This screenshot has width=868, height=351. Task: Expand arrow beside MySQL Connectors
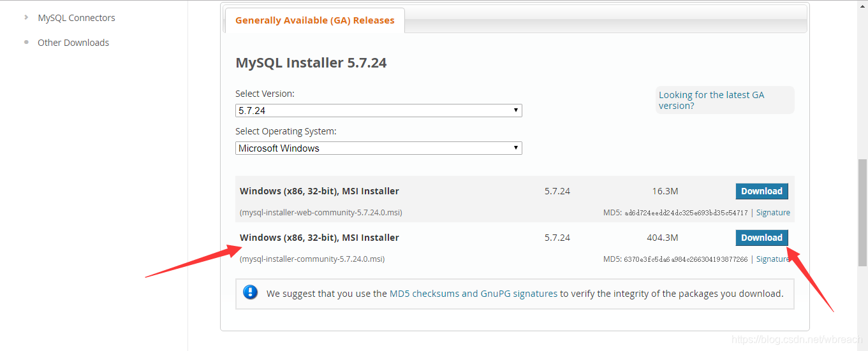[x=26, y=17]
